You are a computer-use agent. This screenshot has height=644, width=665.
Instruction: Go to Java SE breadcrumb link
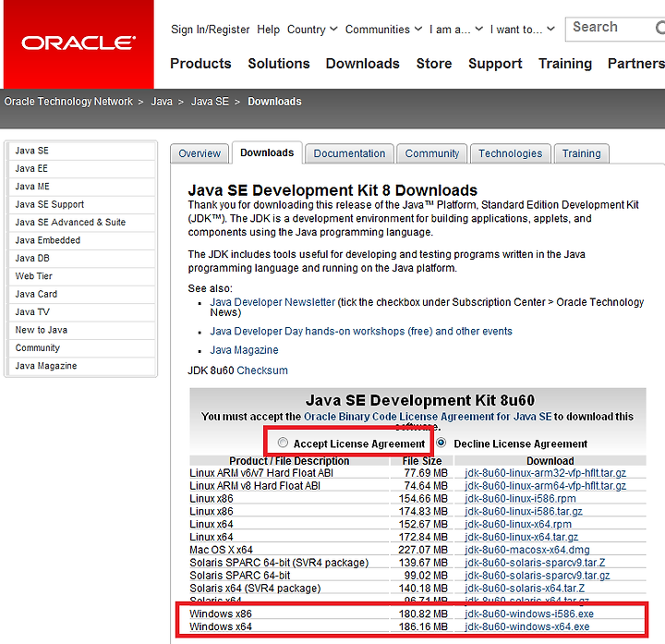pyautogui.click(x=210, y=102)
